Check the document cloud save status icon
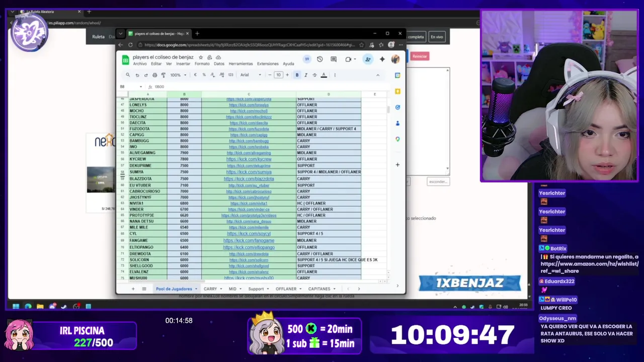This screenshot has height=362, width=644. pos(218,57)
